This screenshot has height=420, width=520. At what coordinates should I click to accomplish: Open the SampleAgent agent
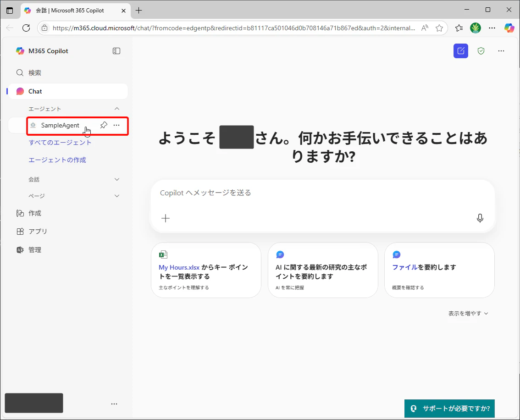pos(60,125)
